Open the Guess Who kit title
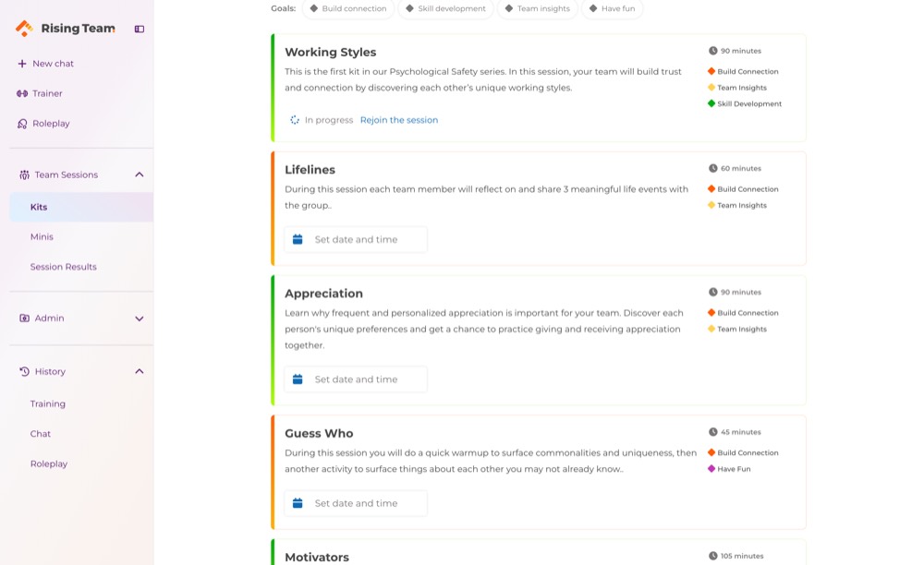 coord(319,434)
